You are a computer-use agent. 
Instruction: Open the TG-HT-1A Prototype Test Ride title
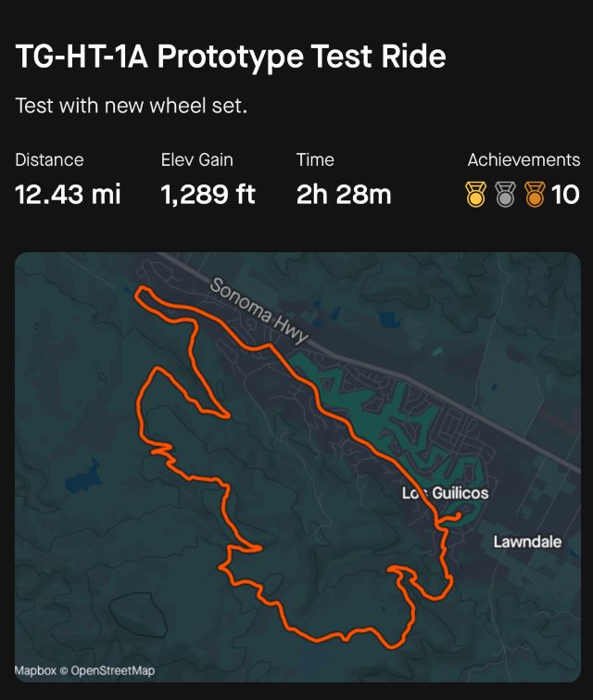231,57
